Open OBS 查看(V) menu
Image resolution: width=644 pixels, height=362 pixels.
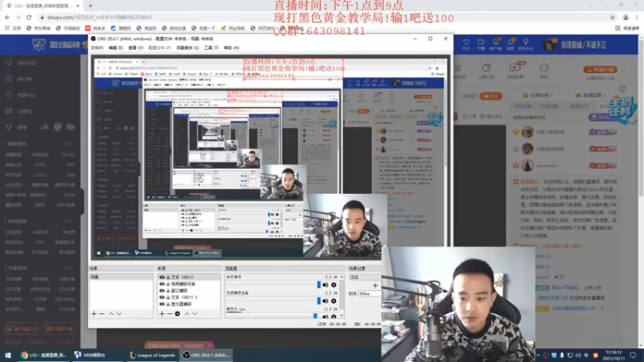click(x=136, y=48)
